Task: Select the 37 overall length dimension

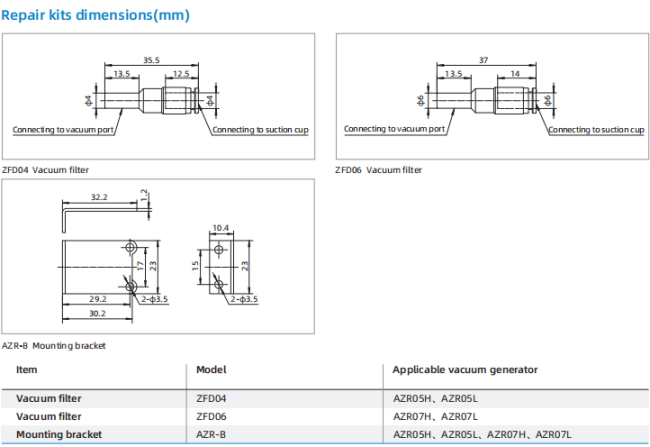Action: (485, 58)
